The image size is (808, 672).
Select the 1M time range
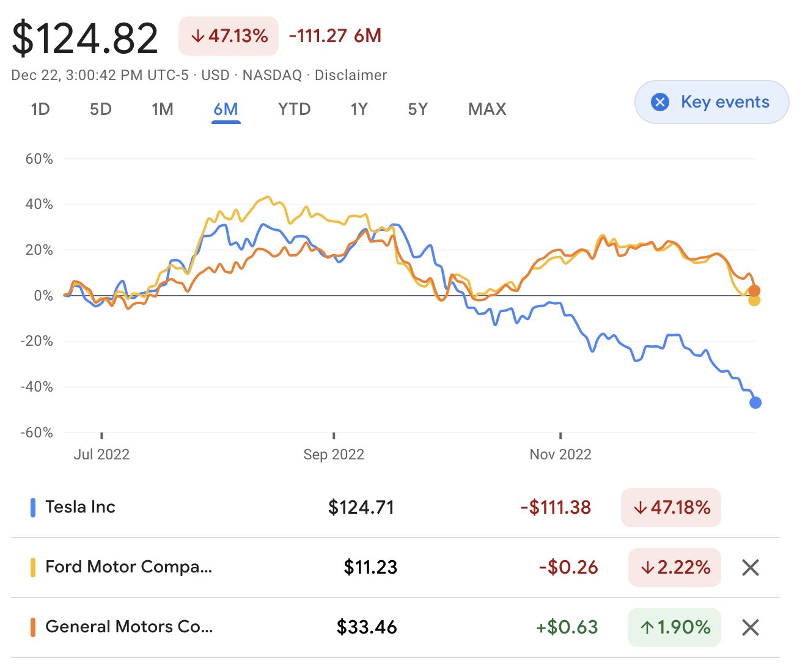(x=163, y=109)
